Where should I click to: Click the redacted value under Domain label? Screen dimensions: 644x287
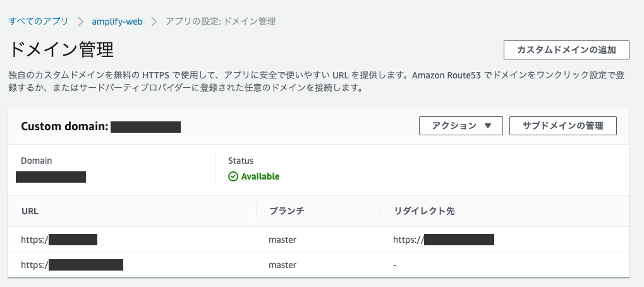coord(51,176)
